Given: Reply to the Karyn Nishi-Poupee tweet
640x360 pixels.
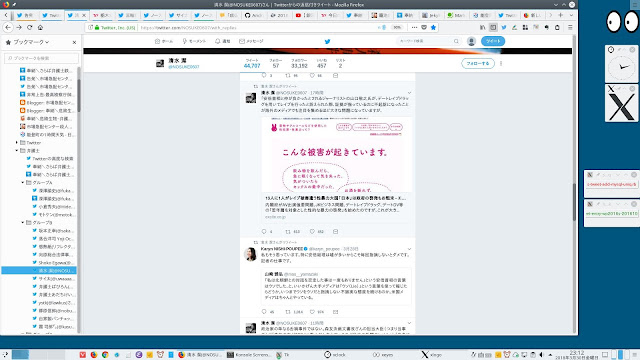Looking at the screenshot, I should pyautogui.click(x=264, y=312).
